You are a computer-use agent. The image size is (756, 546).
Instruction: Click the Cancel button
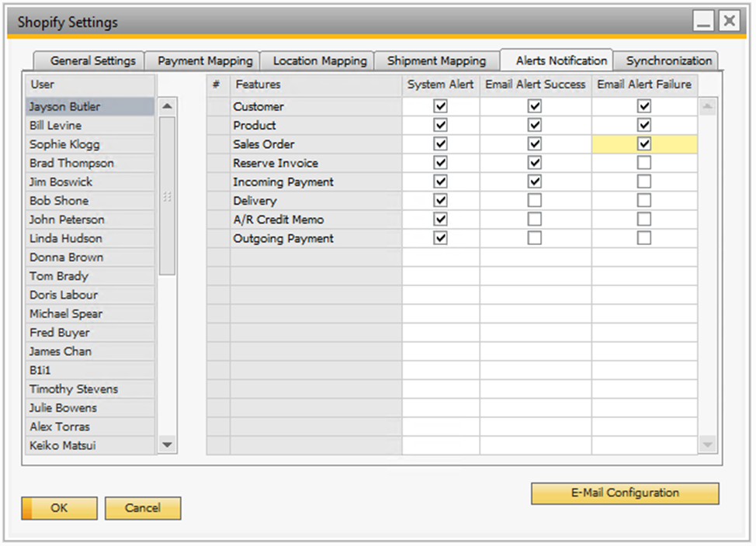[x=143, y=509]
